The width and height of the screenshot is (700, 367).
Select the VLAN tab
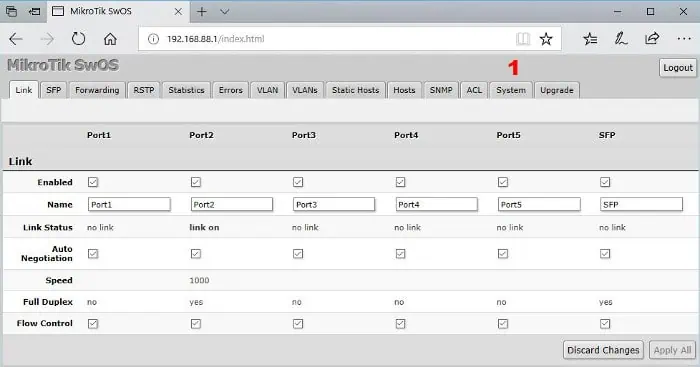[x=267, y=90]
